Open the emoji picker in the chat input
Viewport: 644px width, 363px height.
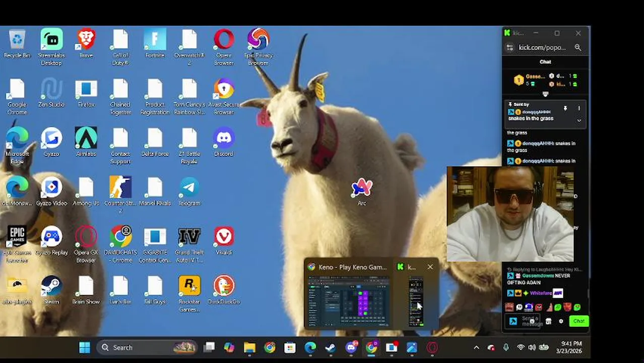pos(532,321)
